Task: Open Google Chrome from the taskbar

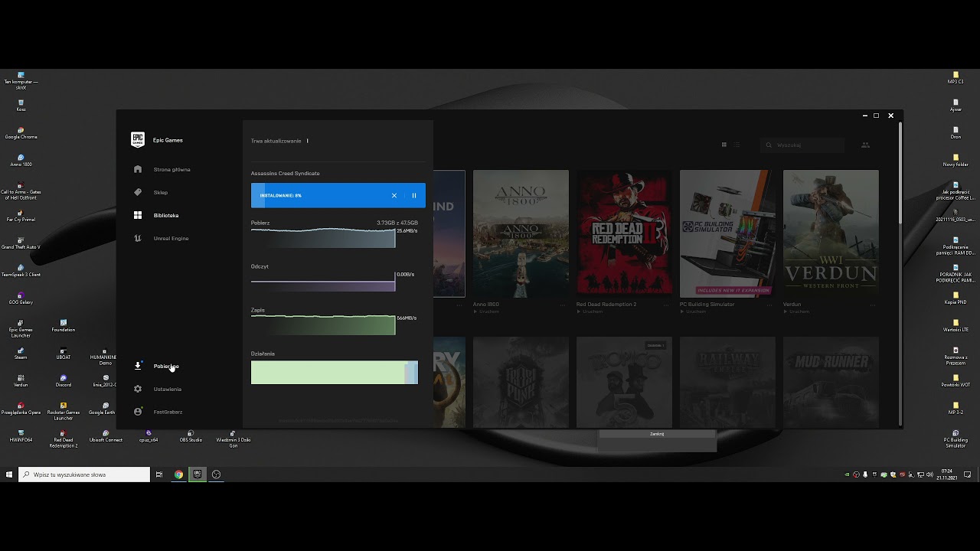Action: (x=178, y=474)
